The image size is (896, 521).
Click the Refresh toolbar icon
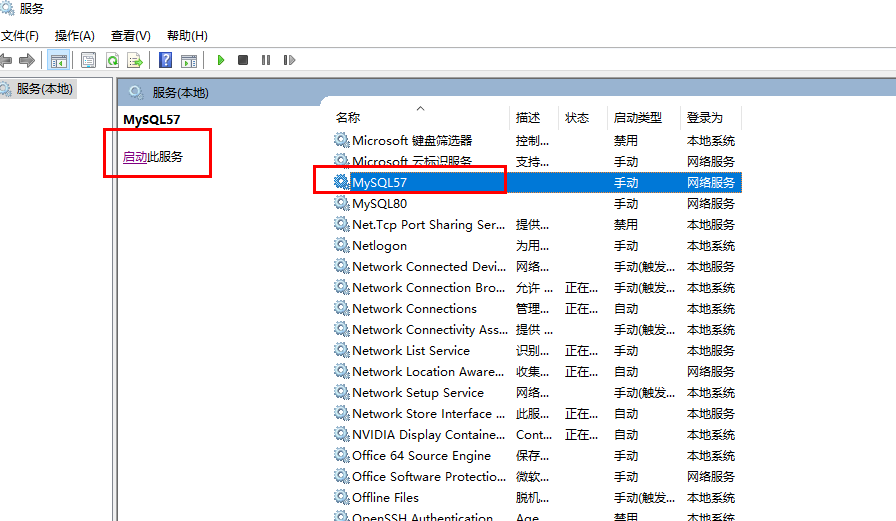point(113,60)
